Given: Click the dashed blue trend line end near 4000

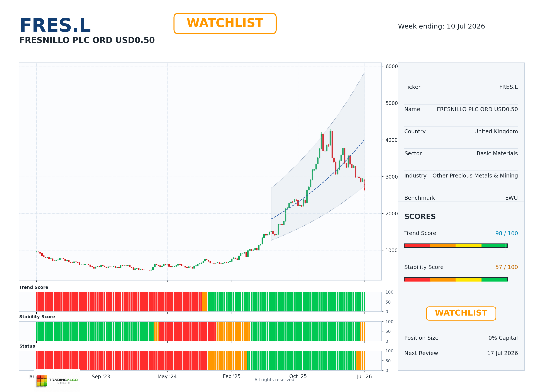Looking at the screenshot, I should pyautogui.click(x=364, y=140).
